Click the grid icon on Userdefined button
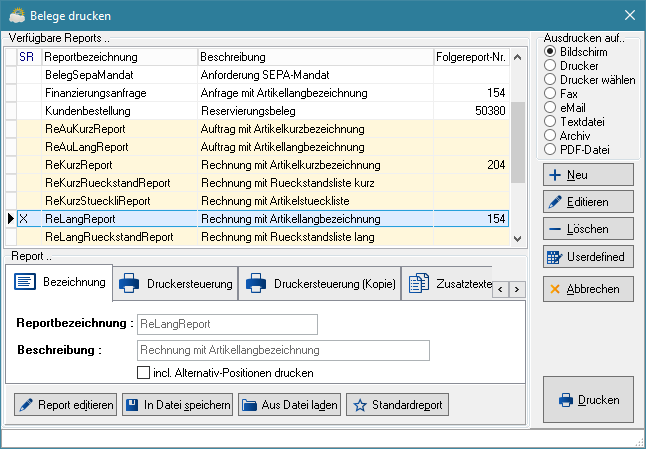 point(555,257)
